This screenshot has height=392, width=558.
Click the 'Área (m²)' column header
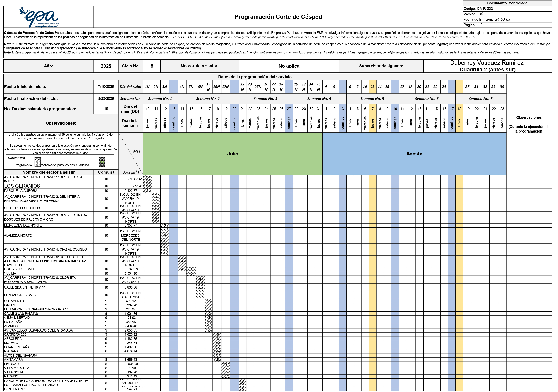pos(131,172)
